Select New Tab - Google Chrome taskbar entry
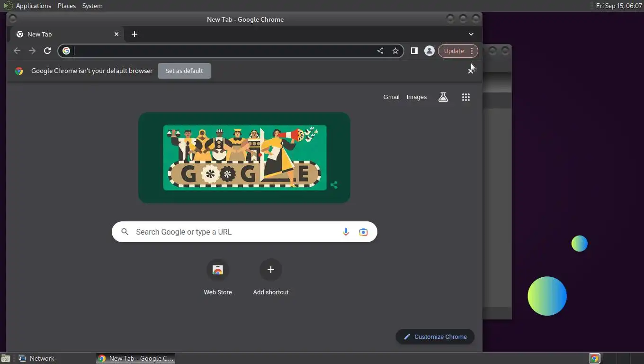644x364 pixels. (x=136, y=358)
